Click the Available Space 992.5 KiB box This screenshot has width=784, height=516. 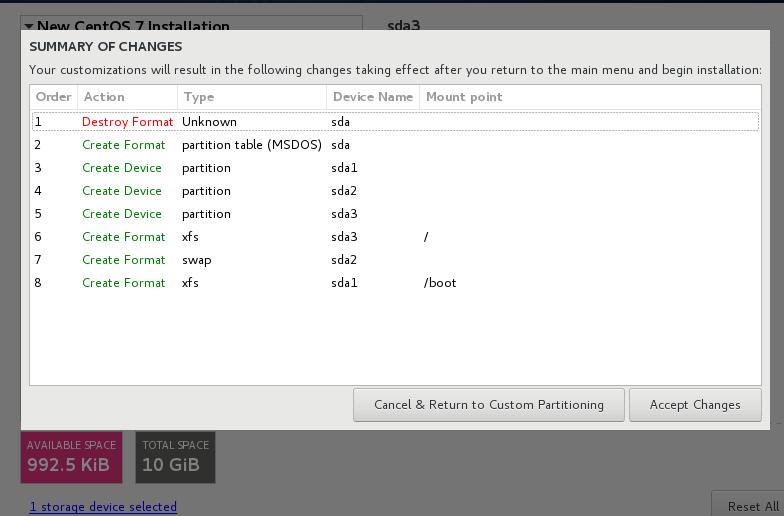click(71, 457)
